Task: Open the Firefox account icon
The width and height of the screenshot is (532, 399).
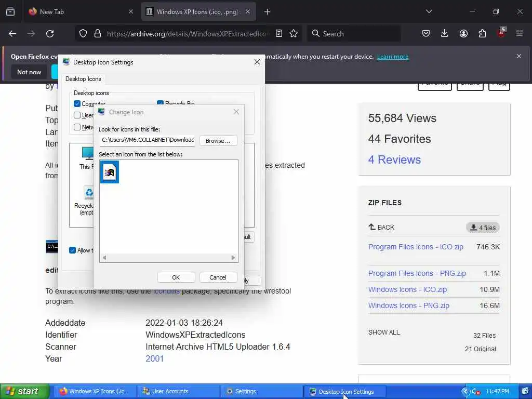Action: point(463,33)
